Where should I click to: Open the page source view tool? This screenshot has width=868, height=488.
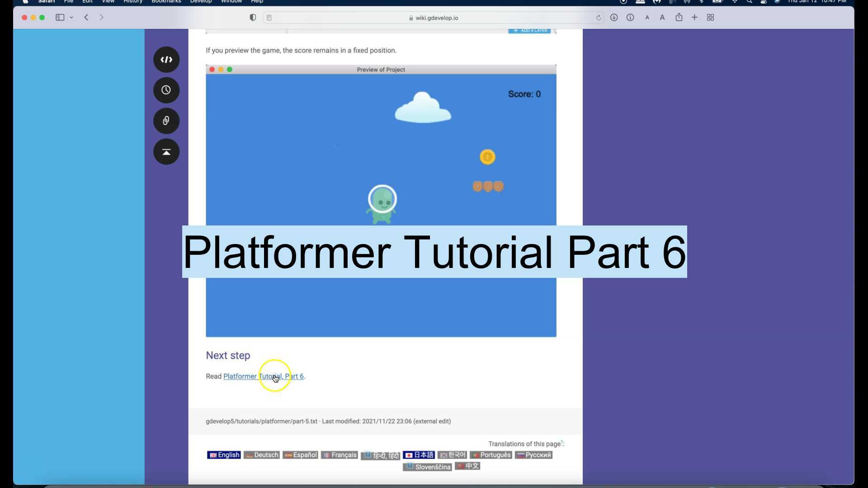coord(166,59)
